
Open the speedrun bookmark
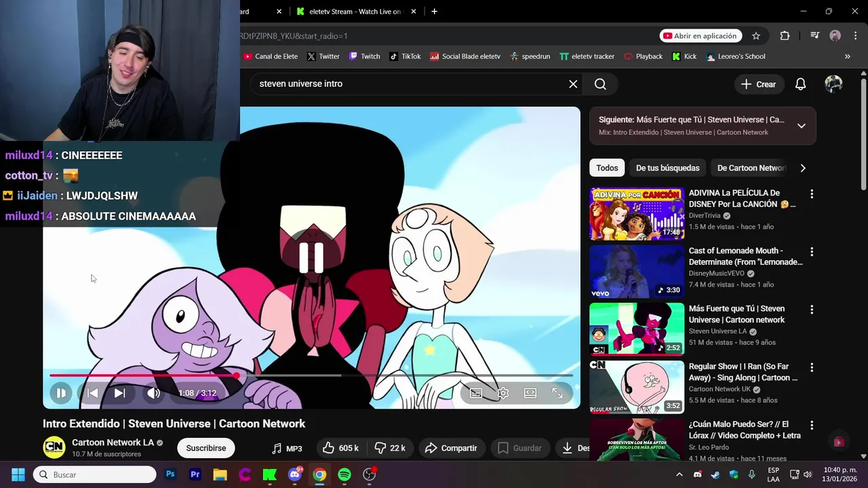[530, 56]
